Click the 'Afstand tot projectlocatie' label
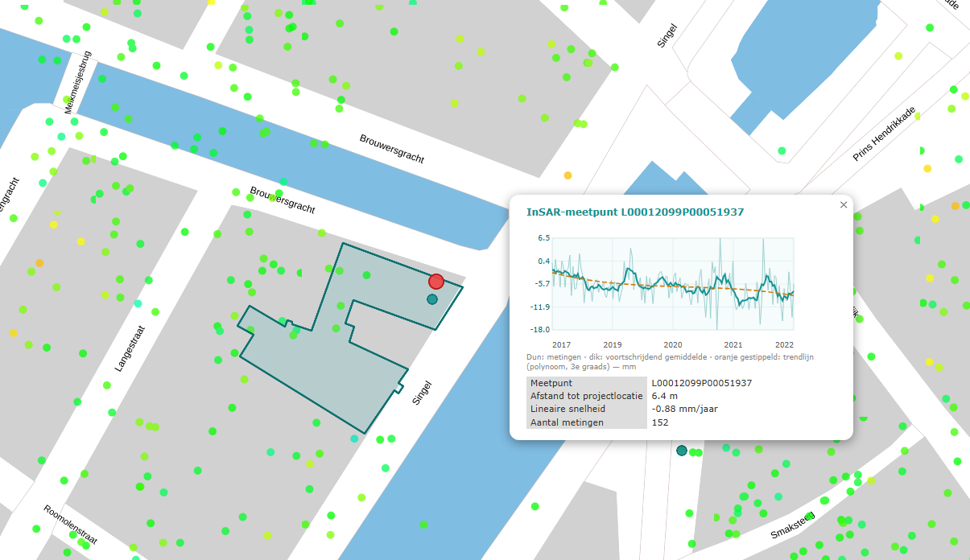Screen dimensions: 970x560 click(587, 396)
